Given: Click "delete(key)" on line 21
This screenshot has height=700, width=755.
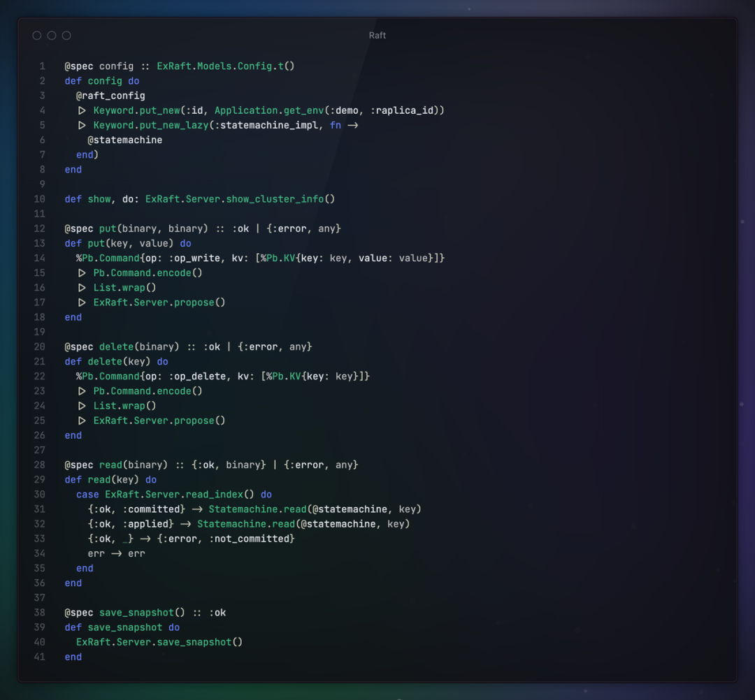Looking at the screenshot, I should coord(119,362).
